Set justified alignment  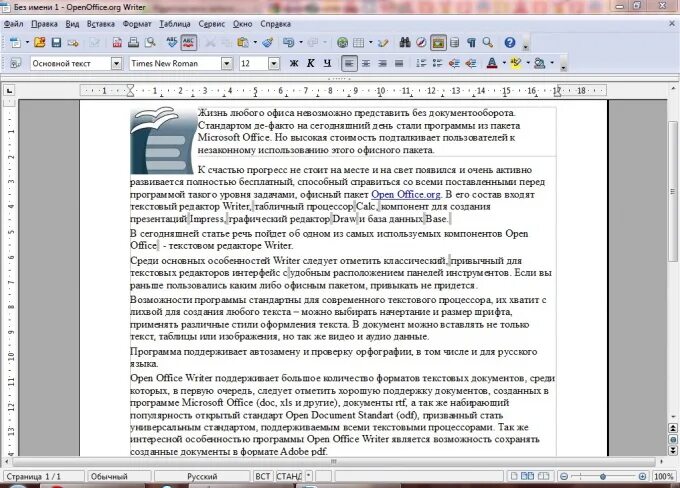tap(399, 63)
